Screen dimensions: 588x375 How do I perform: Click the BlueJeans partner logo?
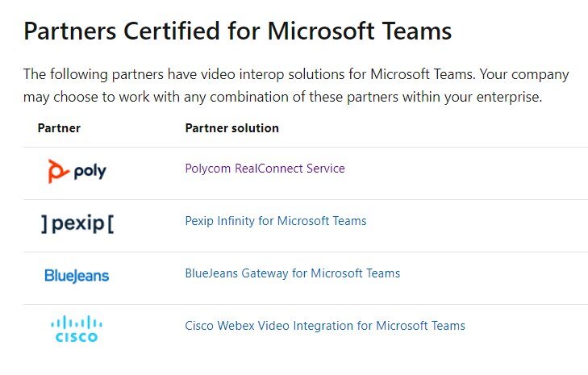tap(77, 276)
